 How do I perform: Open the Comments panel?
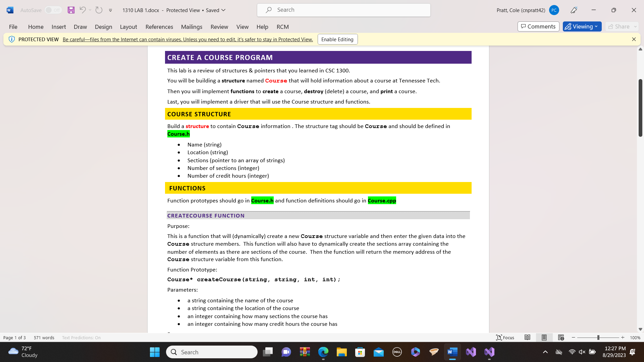pyautogui.click(x=538, y=26)
